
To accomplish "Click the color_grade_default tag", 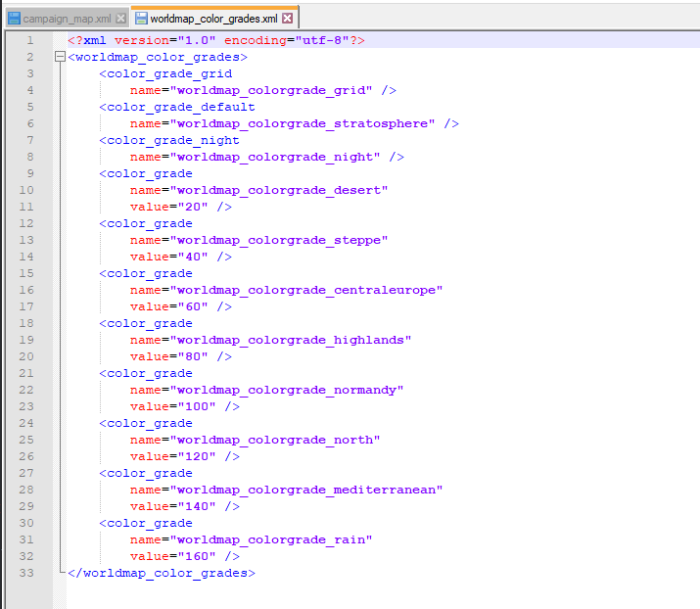I will (177, 107).
